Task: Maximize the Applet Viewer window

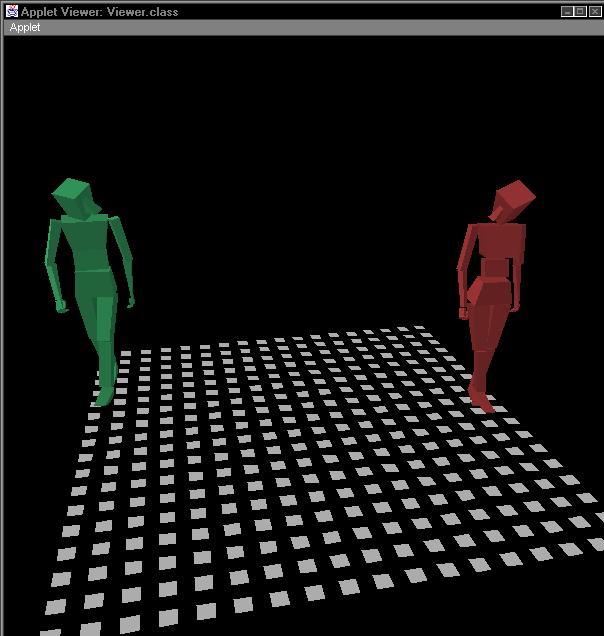Action: pyautogui.click(x=580, y=11)
